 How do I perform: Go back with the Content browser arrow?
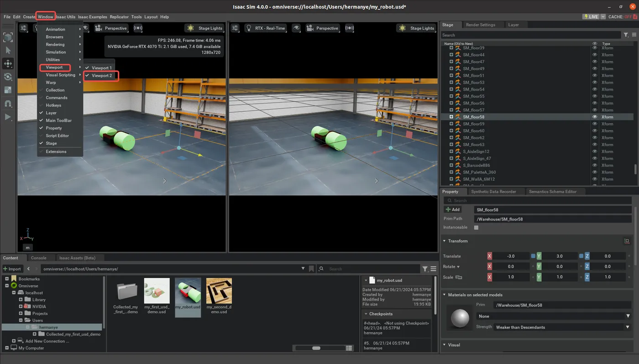(x=28, y=269)
